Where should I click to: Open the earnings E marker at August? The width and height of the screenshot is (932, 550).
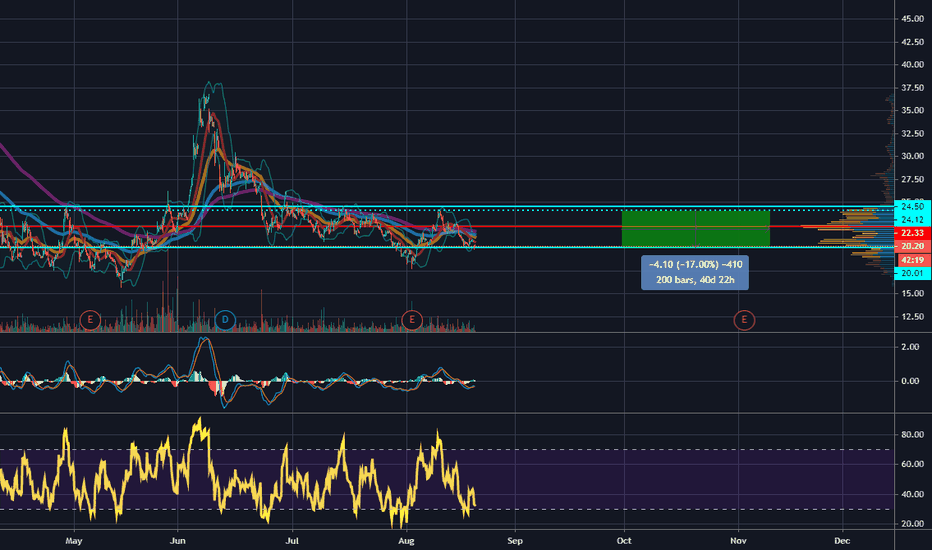tap(411, 320)
